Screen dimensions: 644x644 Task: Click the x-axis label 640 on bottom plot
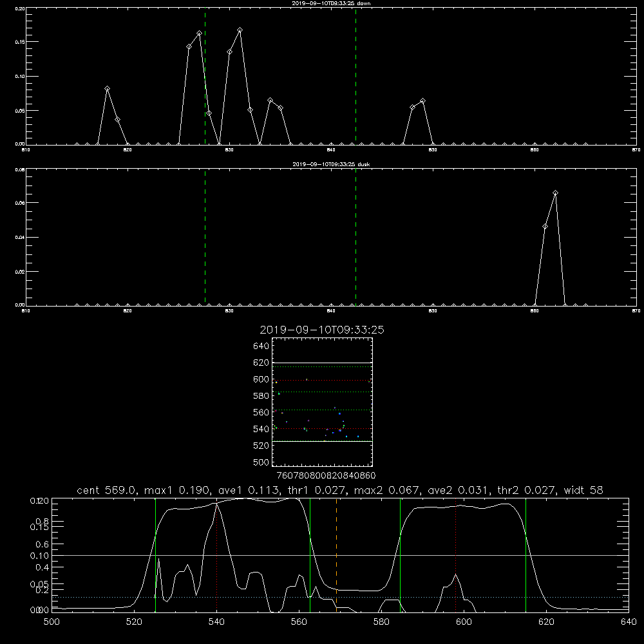(629, 622)
